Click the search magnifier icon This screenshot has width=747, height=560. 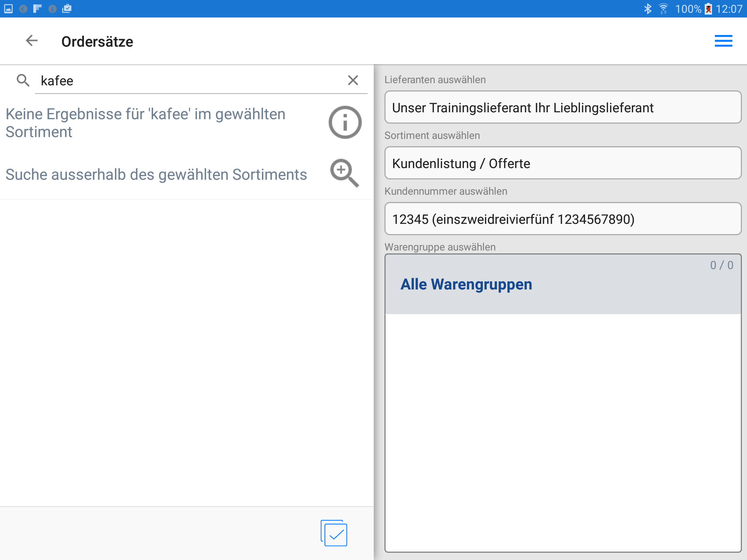(x=23, y=80)
